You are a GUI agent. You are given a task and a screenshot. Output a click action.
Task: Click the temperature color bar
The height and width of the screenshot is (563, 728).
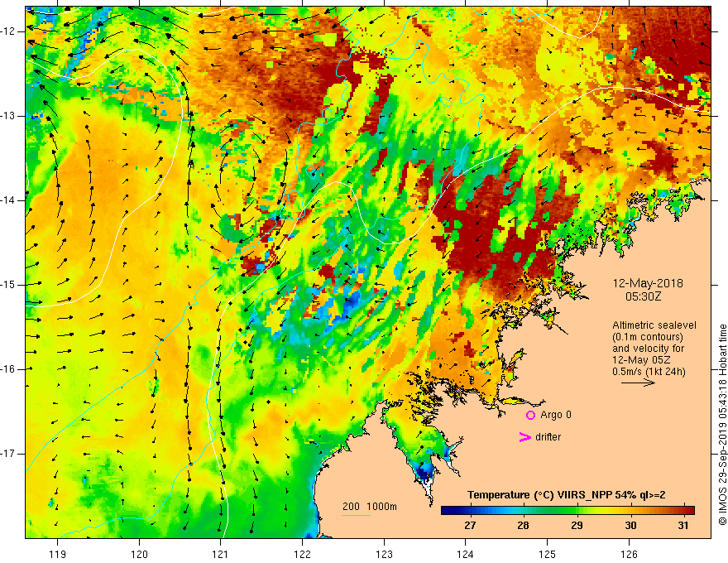[568, 511]
